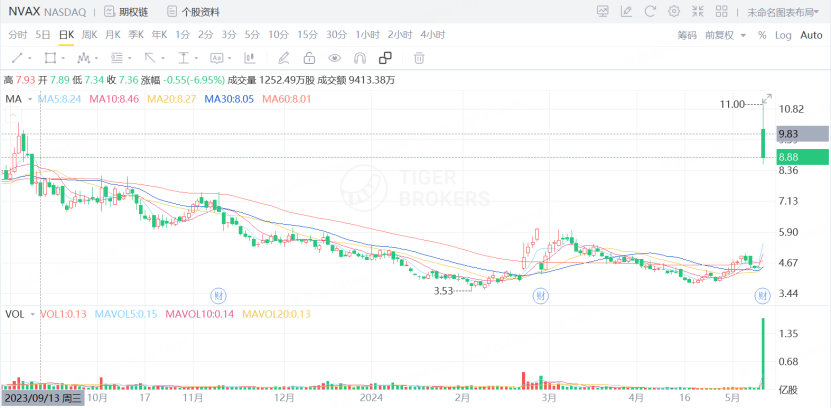Toggle the 筹码 chip distribution panel
Viewport: 831px width, 408px height.
[687, 35]
